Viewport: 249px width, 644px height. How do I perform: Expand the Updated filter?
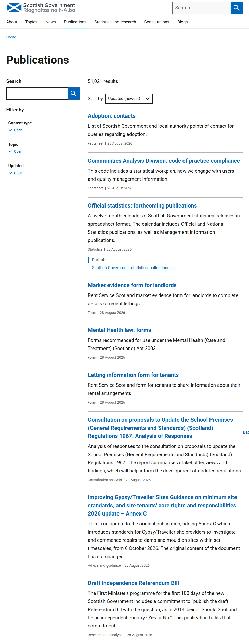18,173
